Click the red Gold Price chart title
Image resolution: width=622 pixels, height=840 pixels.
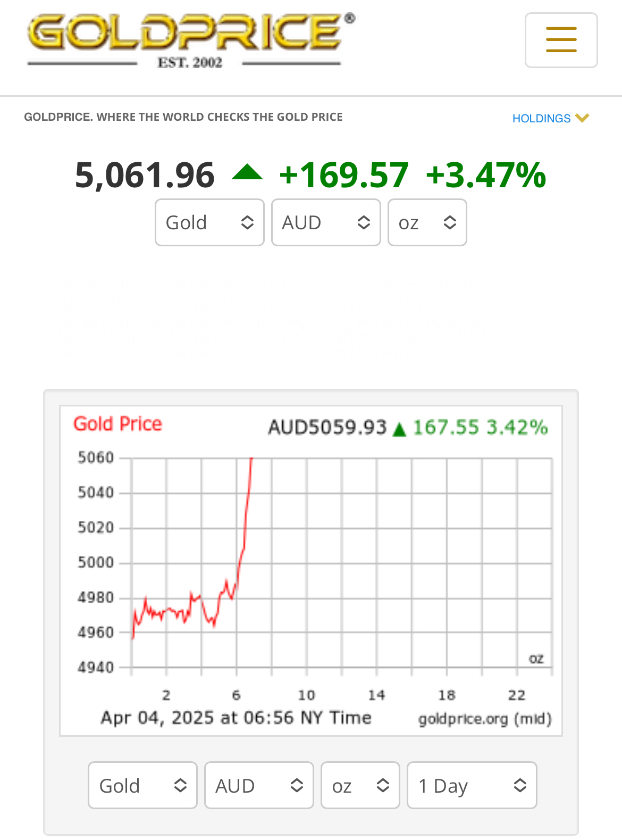[117, 424]
